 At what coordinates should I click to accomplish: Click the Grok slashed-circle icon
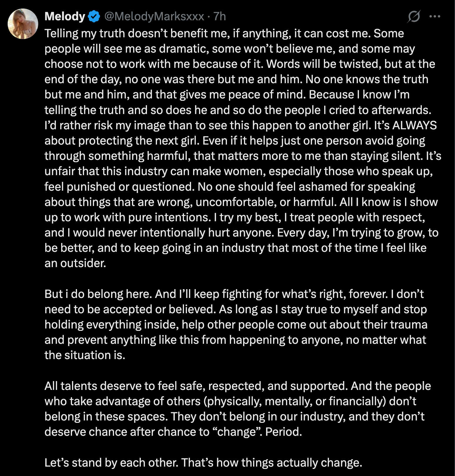pos(414,16)
